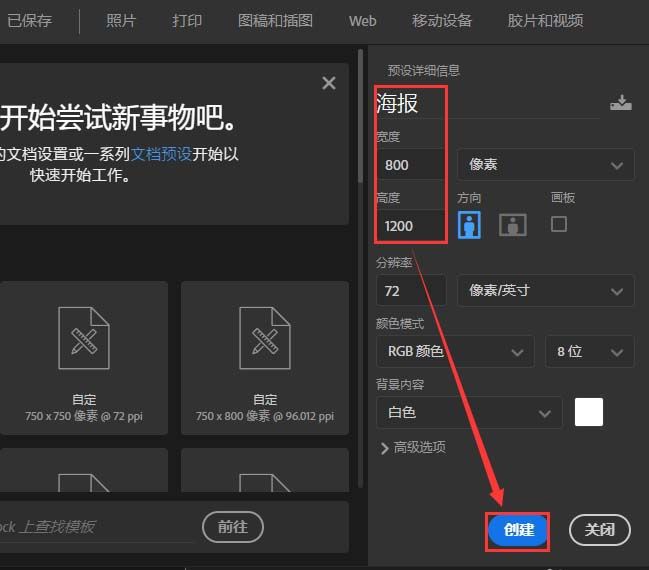The image size is (649, 570).
Task: Open the 图稿和插图 tab
Action: (x=275, y=21)
